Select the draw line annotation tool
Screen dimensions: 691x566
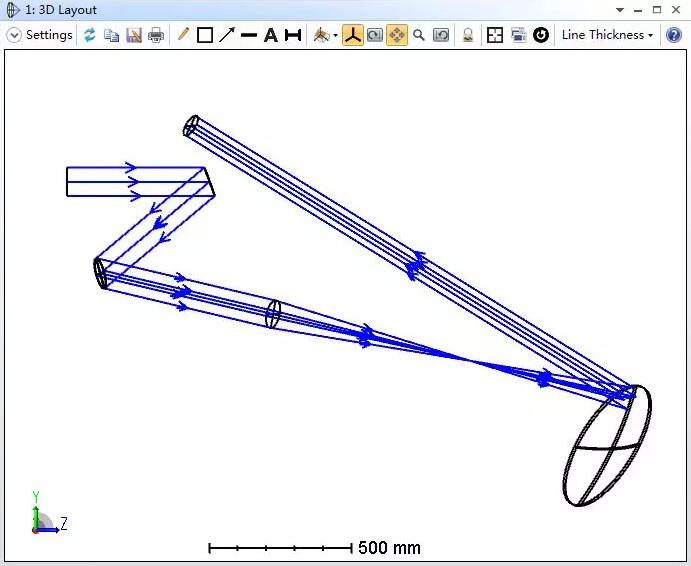[x=249, y=35]
